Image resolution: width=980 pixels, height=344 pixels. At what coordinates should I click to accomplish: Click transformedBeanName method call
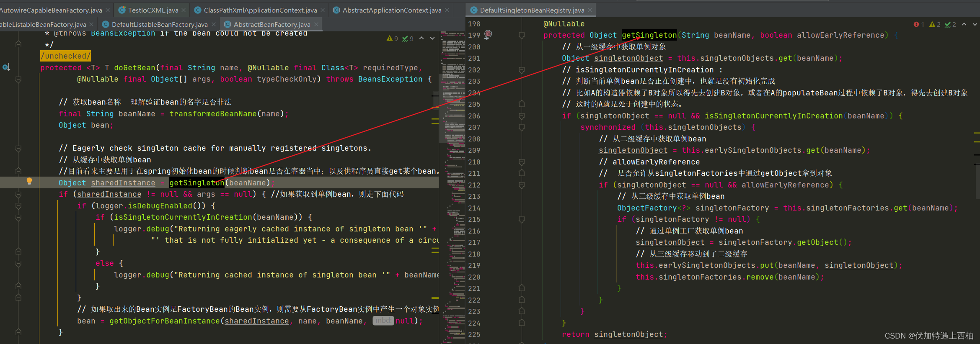[213, 114]
